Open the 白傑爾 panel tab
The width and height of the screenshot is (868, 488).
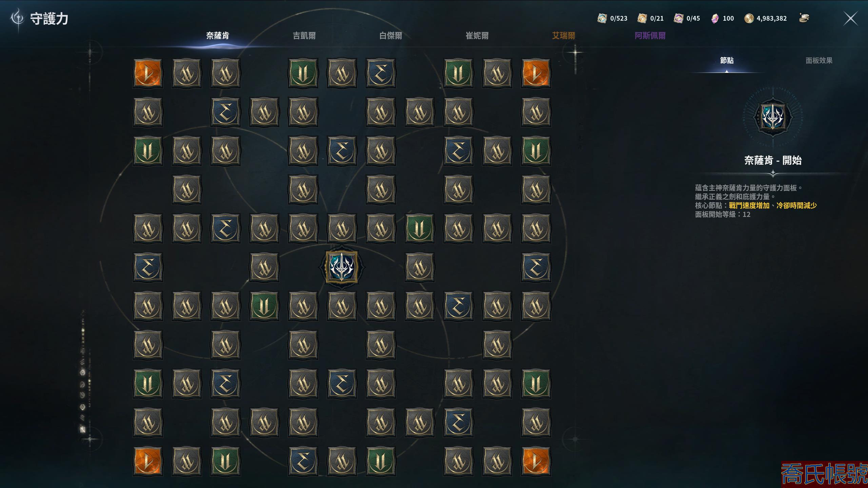click(x=391, y=36)
